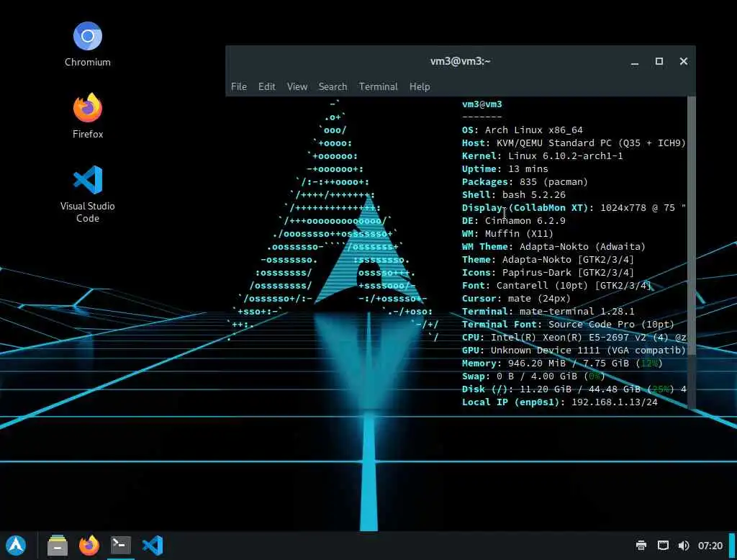Viewport: 737px width, 560px height.
Task: Click the 'Local IP (enp0s1)' line
Action: 559,402
